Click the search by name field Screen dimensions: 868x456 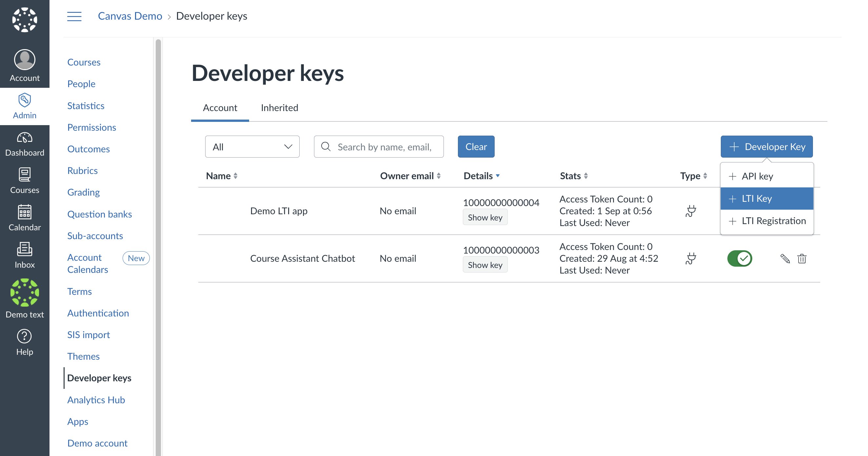coord(384,147)
